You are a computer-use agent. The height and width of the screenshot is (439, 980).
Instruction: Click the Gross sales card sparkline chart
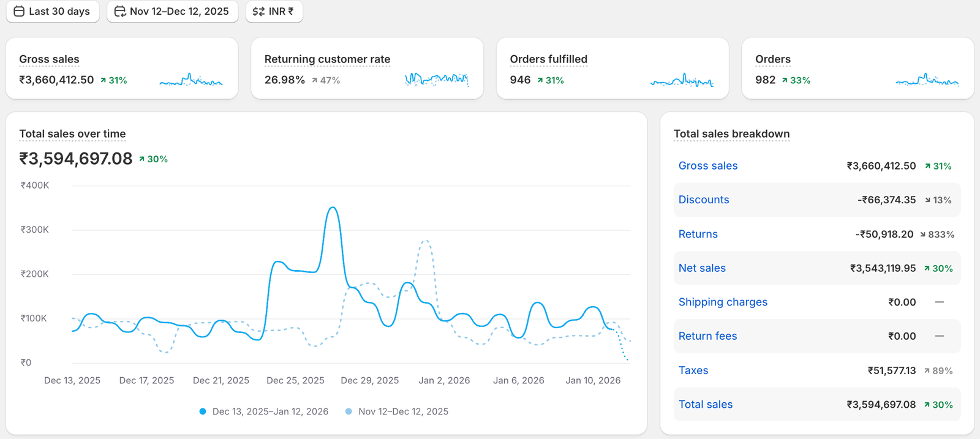(190, 80)
